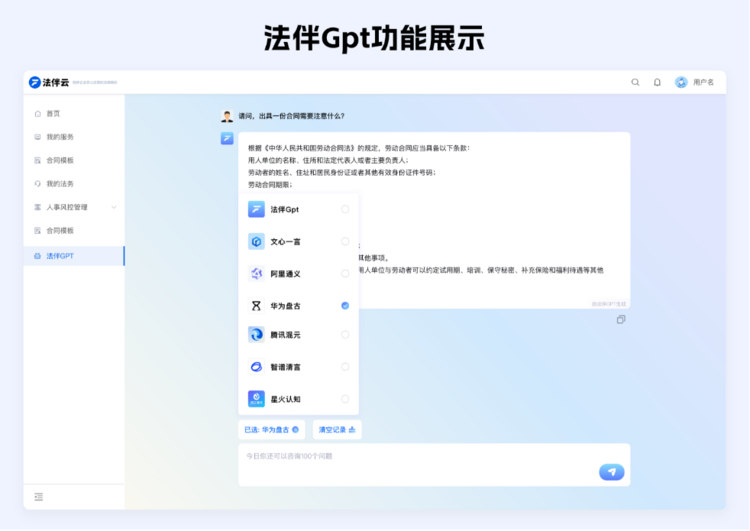Select the 腾讯混元 radio button
The height and width of the screenshot is (531, 750).
pyautogui.click(x=345, y=334)
